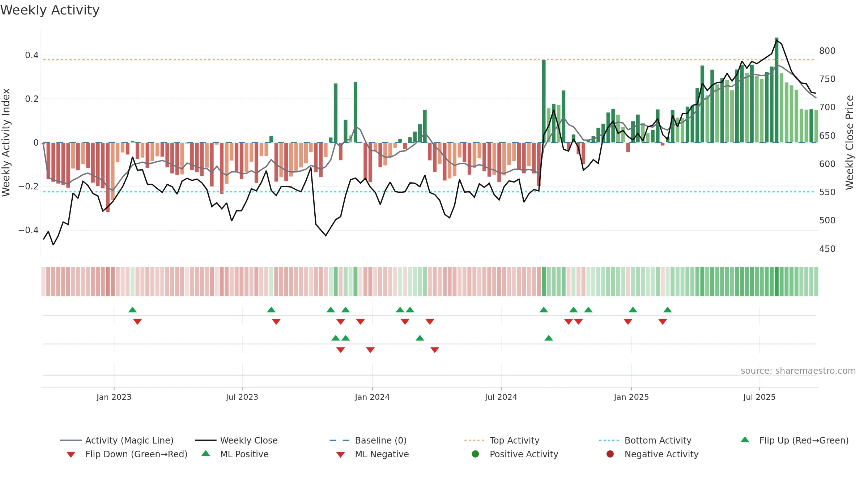Click Flip Up (Red→Green) legend triangle icon
Image resolution: width=868 pixels, height=488 pixels.
point(745,440)
